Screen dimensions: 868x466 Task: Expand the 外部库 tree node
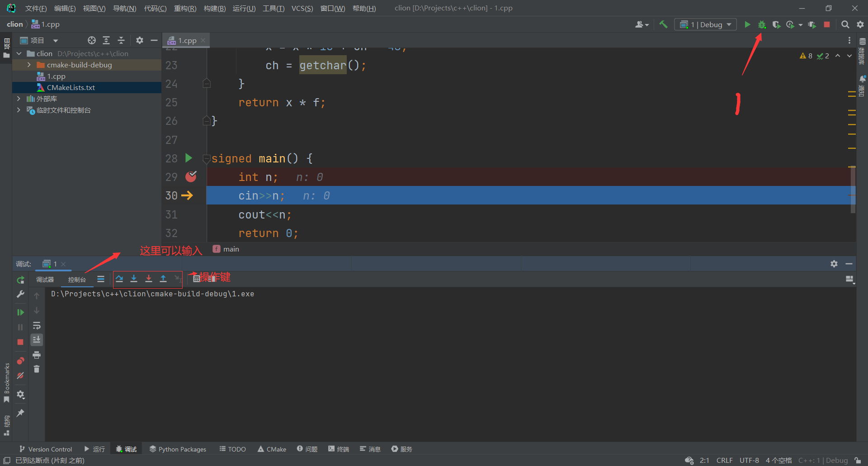tap(19, 99)
